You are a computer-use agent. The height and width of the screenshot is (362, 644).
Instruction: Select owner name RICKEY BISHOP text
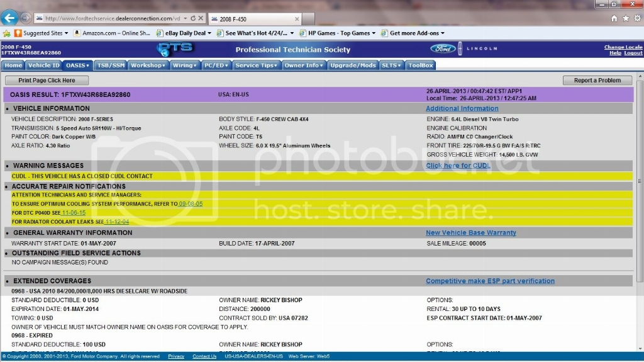tap(281, 300)
